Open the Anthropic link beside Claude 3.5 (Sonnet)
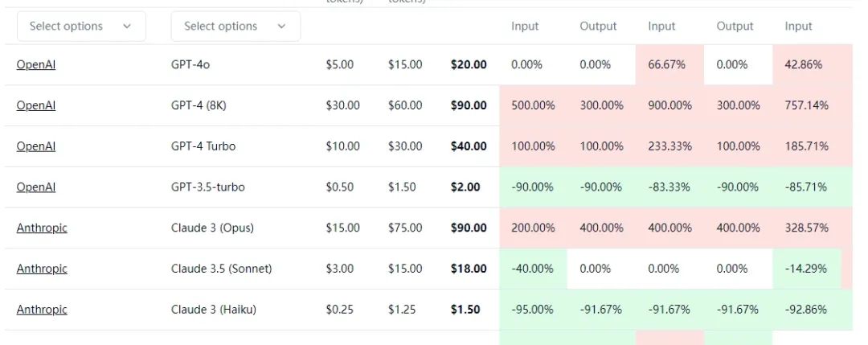The height and width of the screenshot is (345, 868). pyautogui.click(x=42, y=269)
